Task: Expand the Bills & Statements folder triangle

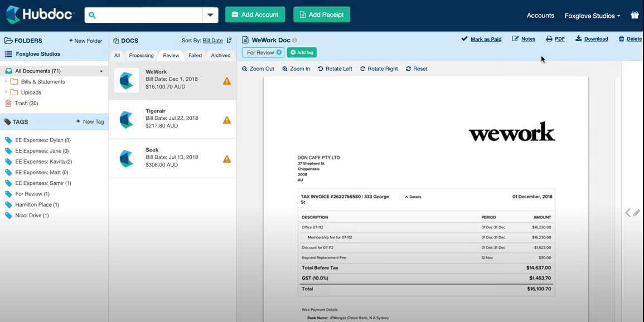Action: pyautogui.click(x=6, y=81)
